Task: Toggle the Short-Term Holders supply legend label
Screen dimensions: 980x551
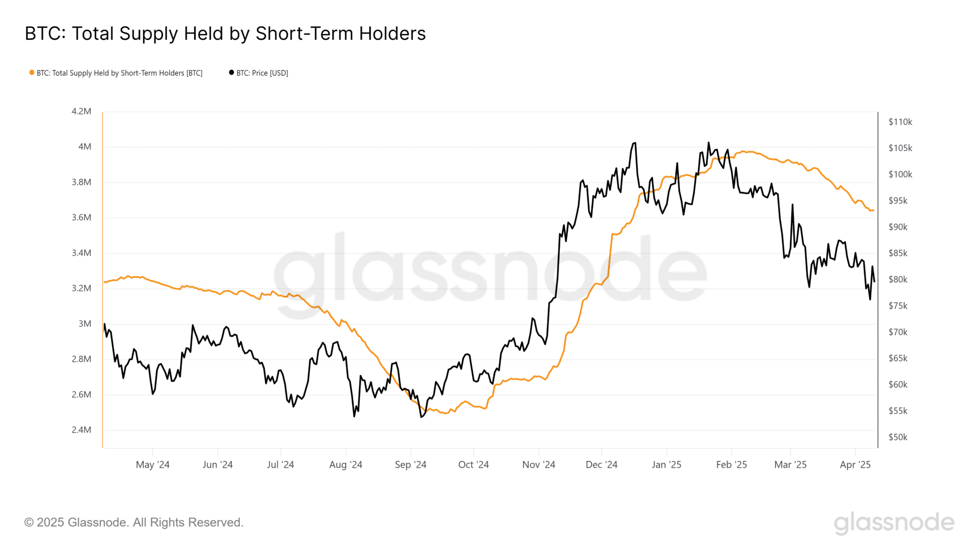Action: point(119,73)
